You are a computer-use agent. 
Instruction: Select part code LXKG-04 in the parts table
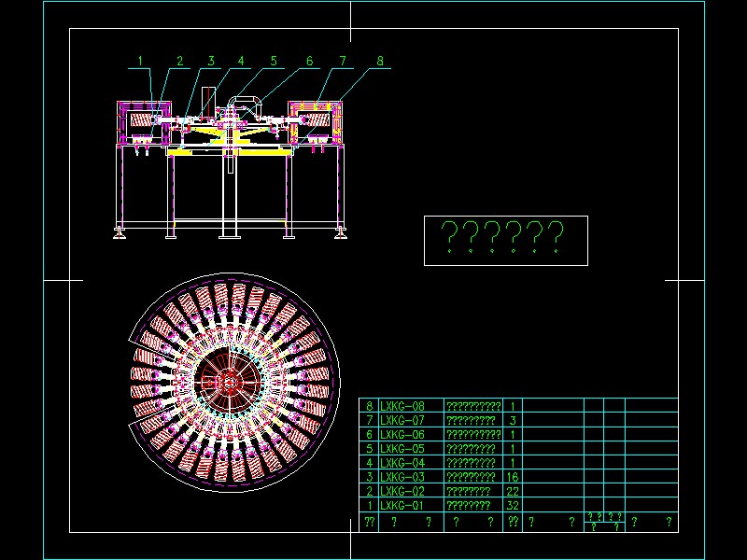tap(402, 463)
